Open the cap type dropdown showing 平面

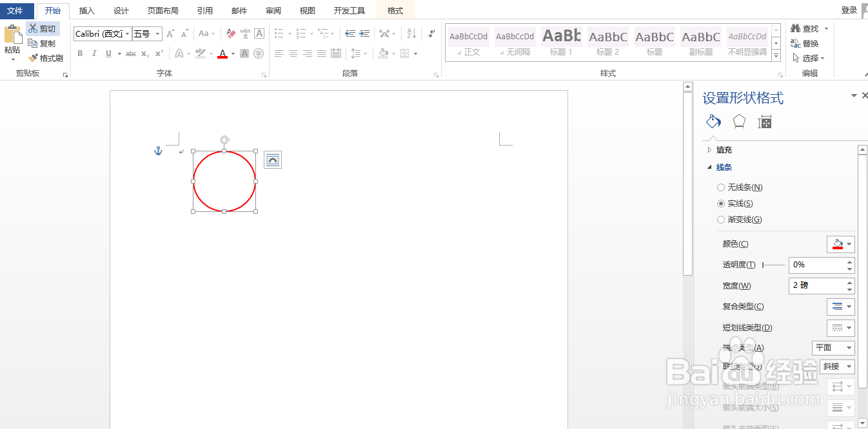[x=833, y=348]
